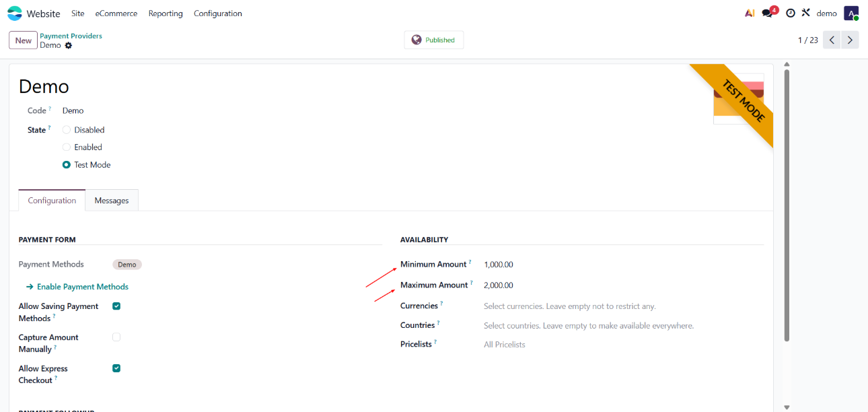Click the Enable Payment Methods link
This screenshot has width=868, height=412.
tap(82, 287)
